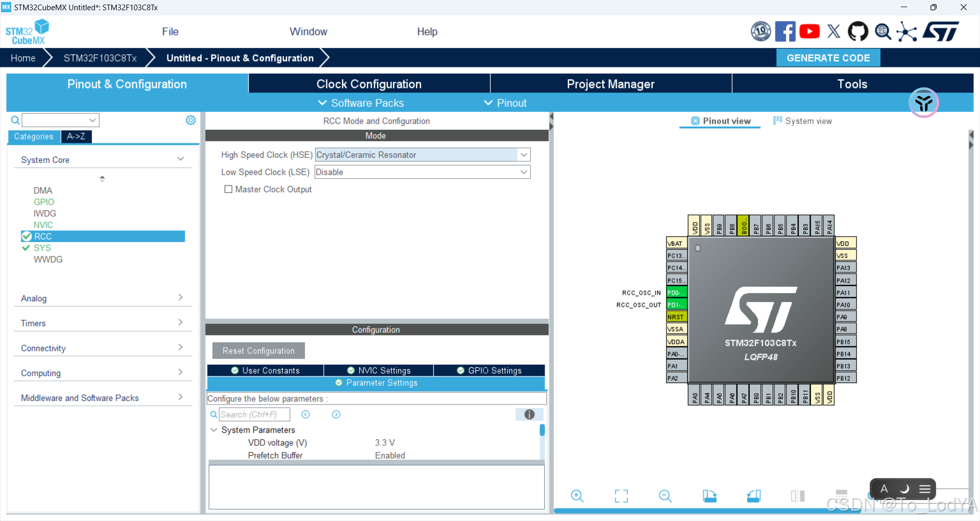Click the globe search icon in header
Viewport: 980px width, 521px height.
click(x=883, y=32)
